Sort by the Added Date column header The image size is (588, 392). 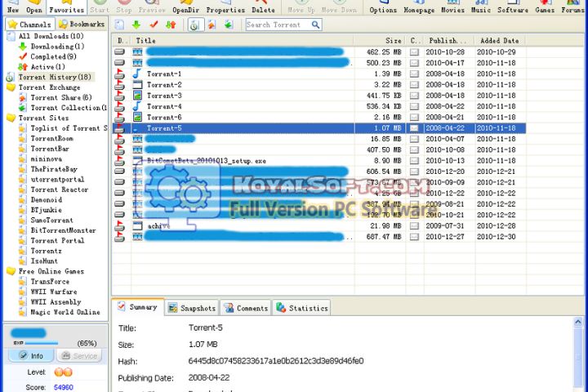click(501, 41)
